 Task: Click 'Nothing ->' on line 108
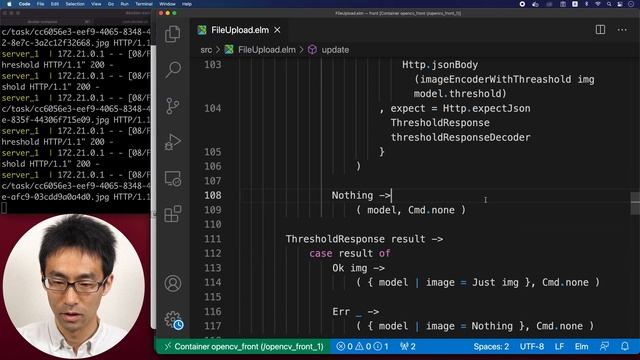(361, 196)
